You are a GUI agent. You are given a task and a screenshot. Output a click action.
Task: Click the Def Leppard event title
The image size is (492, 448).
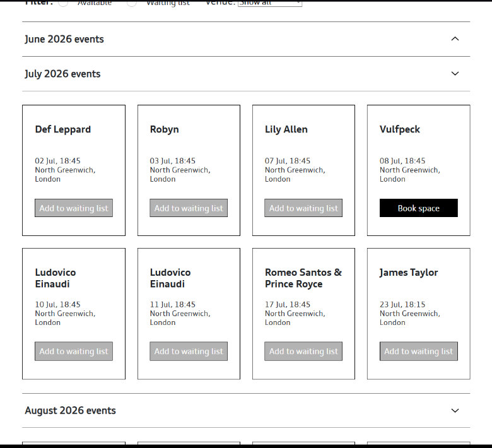pyautogui.click(x=62, y=129)
